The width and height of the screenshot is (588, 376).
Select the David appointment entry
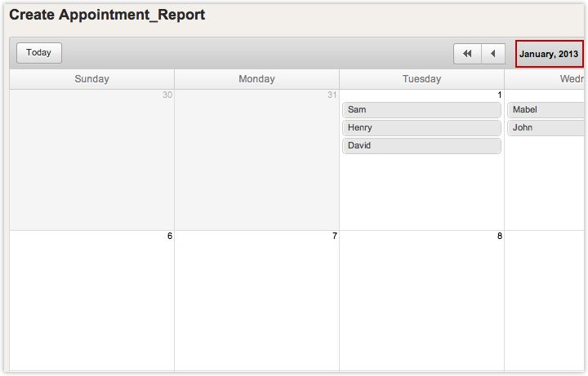[421, 146]
